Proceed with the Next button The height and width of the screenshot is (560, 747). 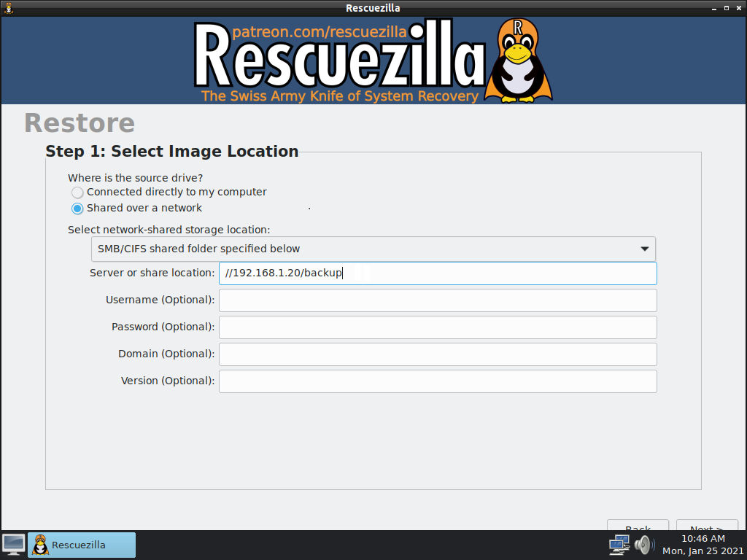(x=707, y=525)
